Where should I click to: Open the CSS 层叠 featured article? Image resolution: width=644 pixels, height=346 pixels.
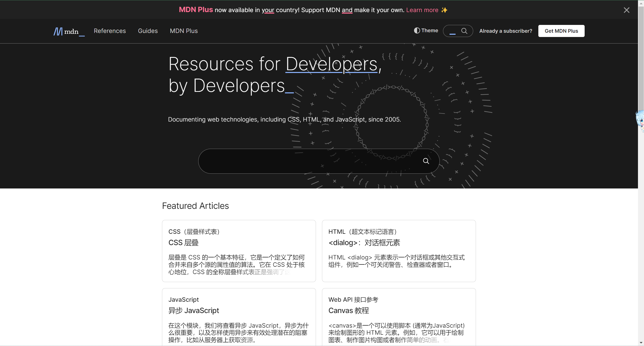pos(183,243)
